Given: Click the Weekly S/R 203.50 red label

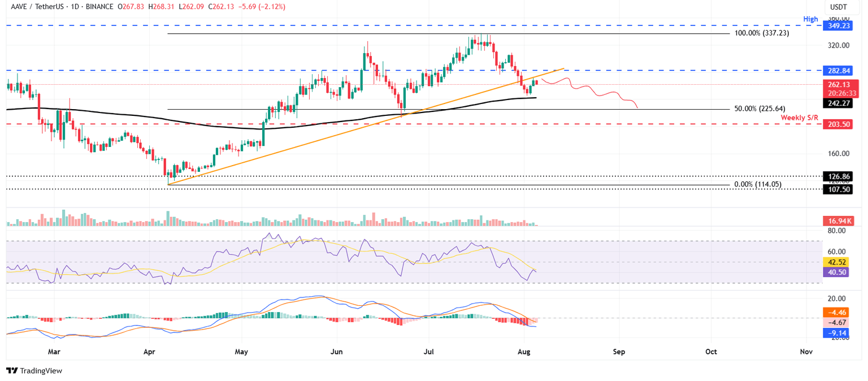Looking at the screenshot, I should (x=838, y=124).
